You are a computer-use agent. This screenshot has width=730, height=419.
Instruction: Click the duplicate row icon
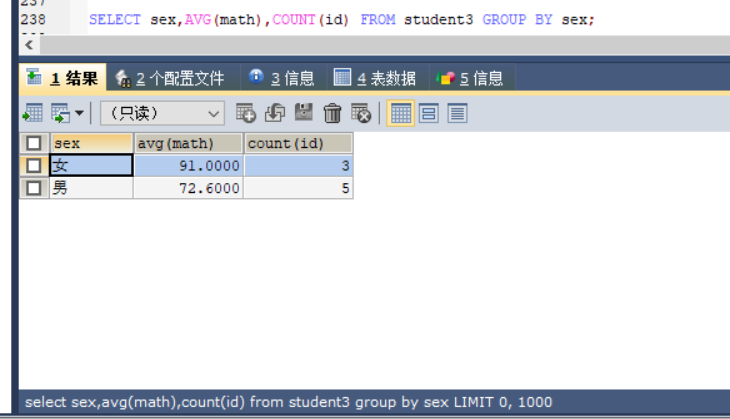(275, 113)
